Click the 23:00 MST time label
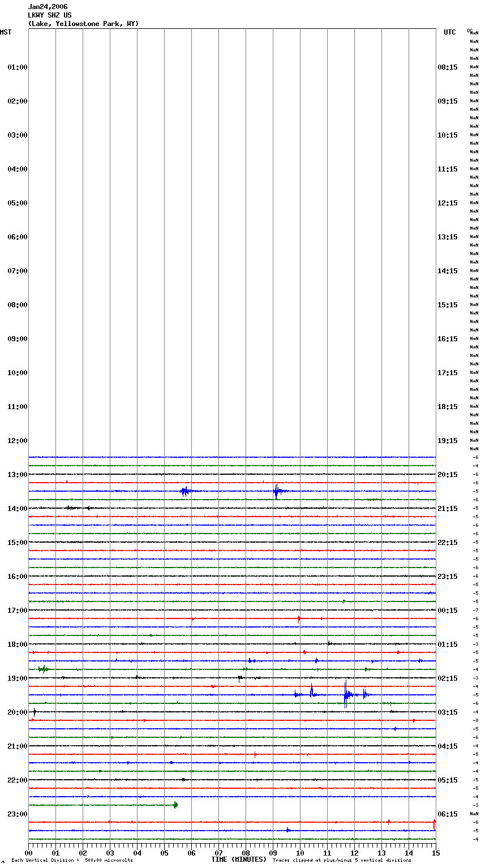Screen dimensions: 481x868 tap(17, 814)
